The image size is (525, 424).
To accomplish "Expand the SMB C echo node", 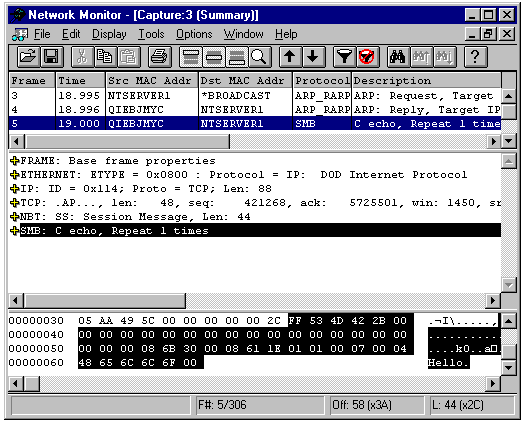I will coord(14,231).
